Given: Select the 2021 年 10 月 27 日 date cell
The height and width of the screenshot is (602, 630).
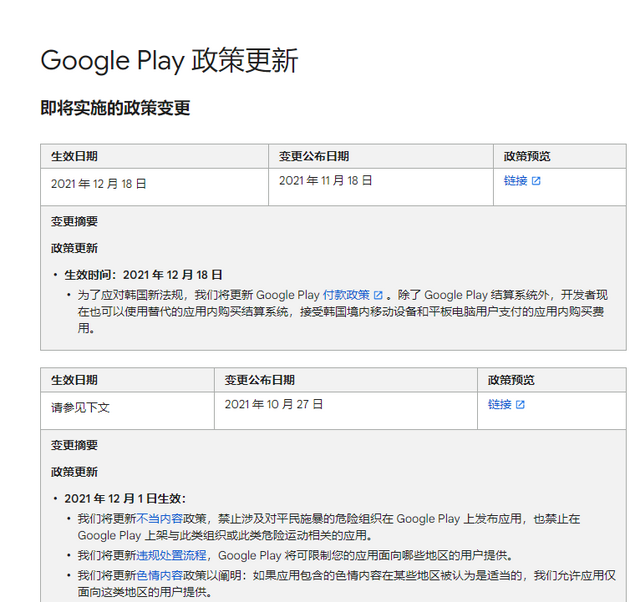Looking at the screenshot, I should click(x=274, y=405).
